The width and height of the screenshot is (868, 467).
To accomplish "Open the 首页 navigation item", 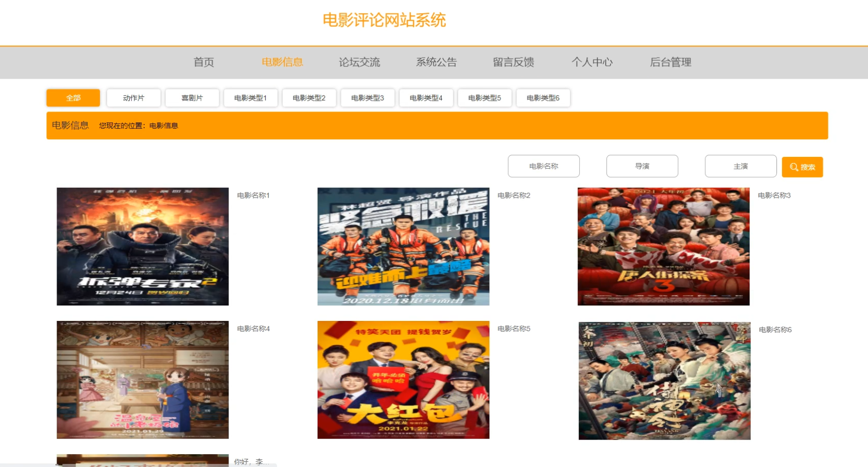I will [204, 62].
